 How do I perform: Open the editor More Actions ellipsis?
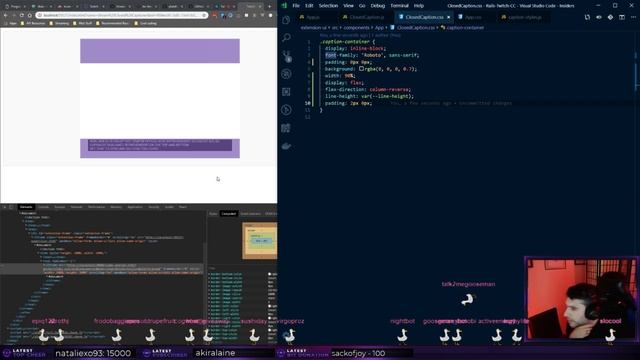point(633,17)
